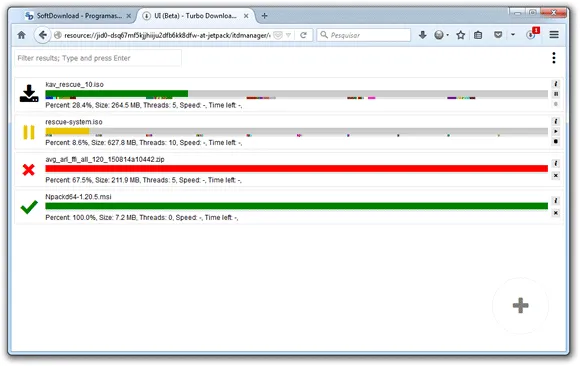Select the kav_rescue_10.iso file name

(74, 84)
